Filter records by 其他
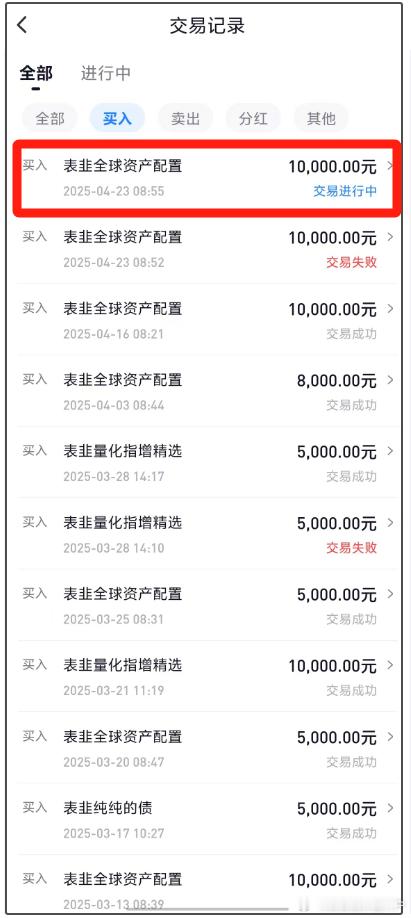The width and height of the screenshot is (411, 918). [321, 119]
